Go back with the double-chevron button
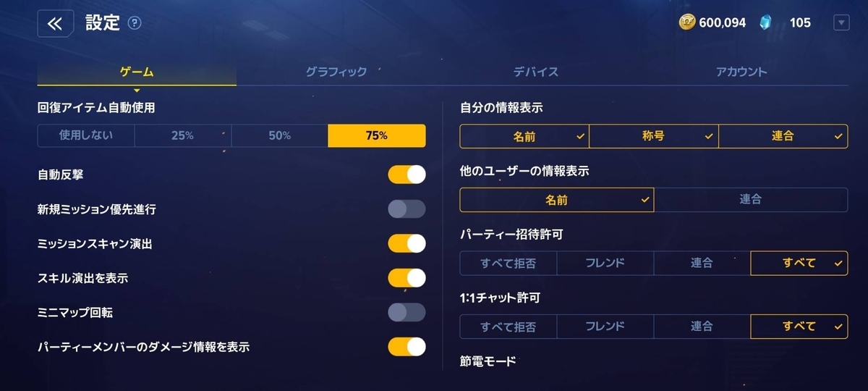 [55, 23]
